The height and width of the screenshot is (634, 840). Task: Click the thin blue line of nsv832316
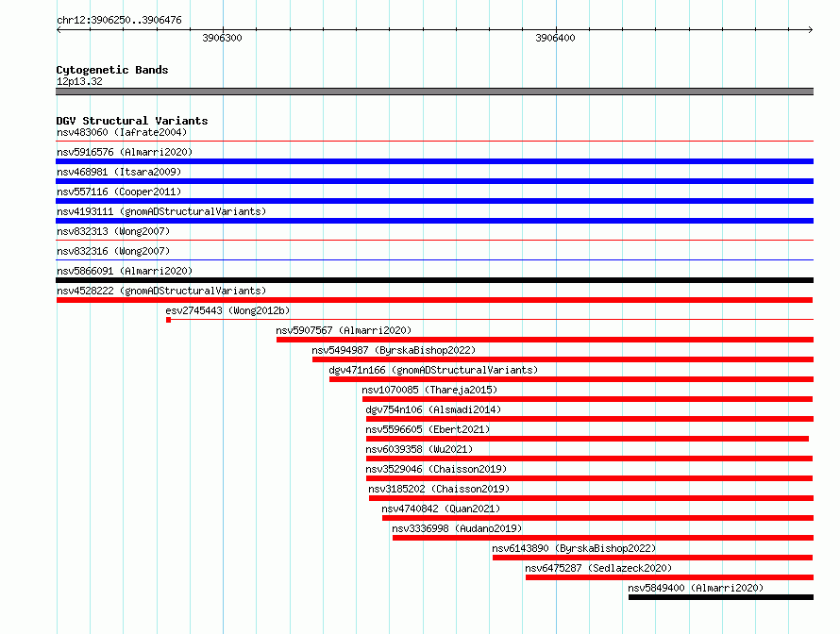tap(434, 260)
